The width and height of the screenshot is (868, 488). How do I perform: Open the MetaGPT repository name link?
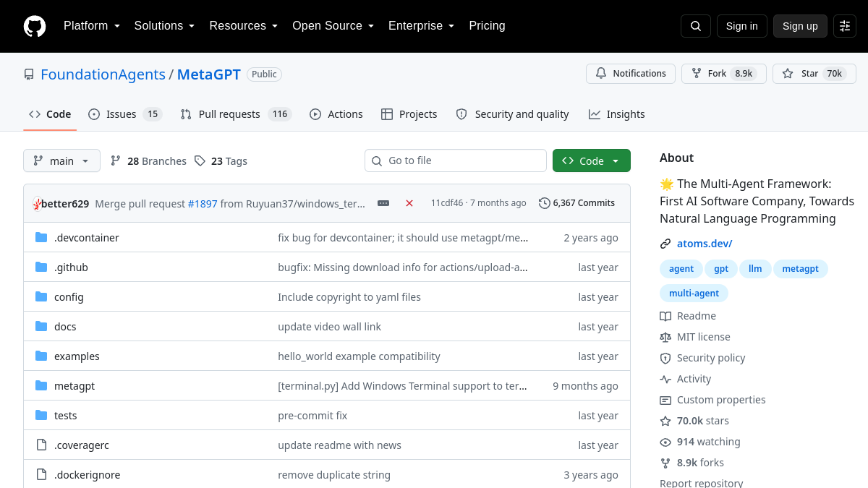pos(209,74)
